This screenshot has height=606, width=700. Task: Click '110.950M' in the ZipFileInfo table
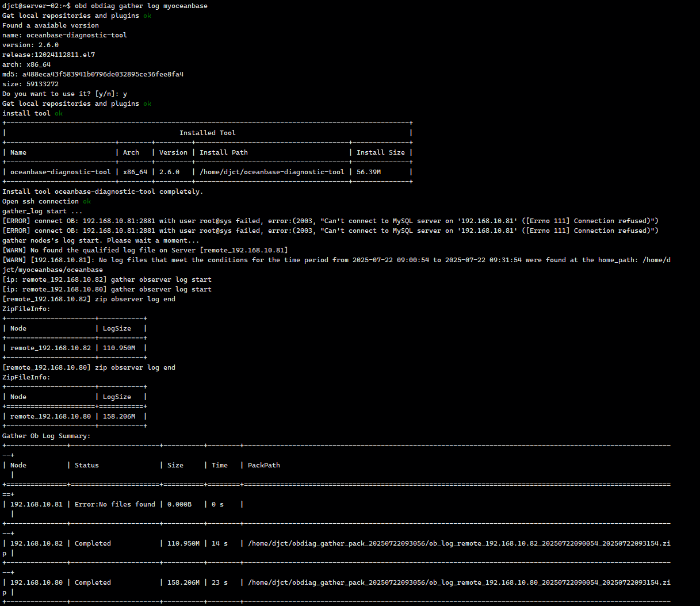pyautogui.click(x=119, y=348)
